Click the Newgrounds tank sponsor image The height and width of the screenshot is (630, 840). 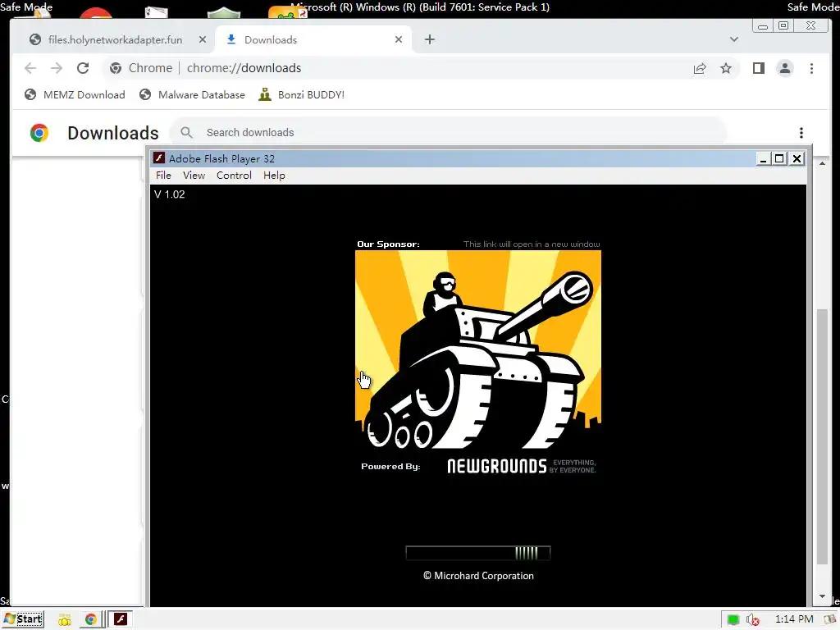pyautogui.click(x=478, y=349)
